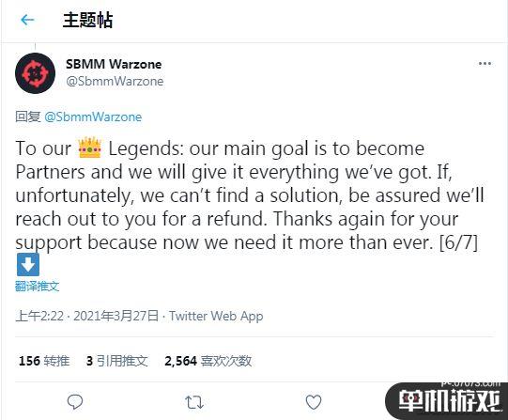Open the tweet's three-dot more menu

click(x=485, y=64)
